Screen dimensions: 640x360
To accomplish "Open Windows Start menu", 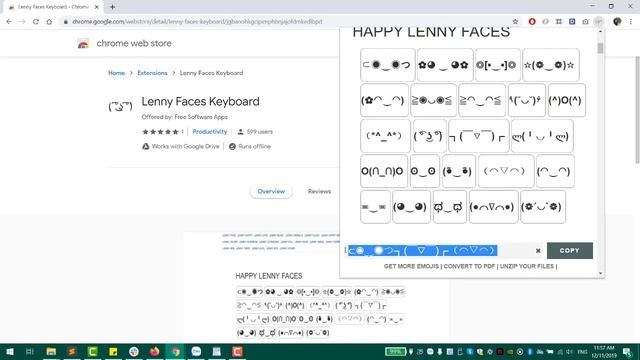I will 9,351.
